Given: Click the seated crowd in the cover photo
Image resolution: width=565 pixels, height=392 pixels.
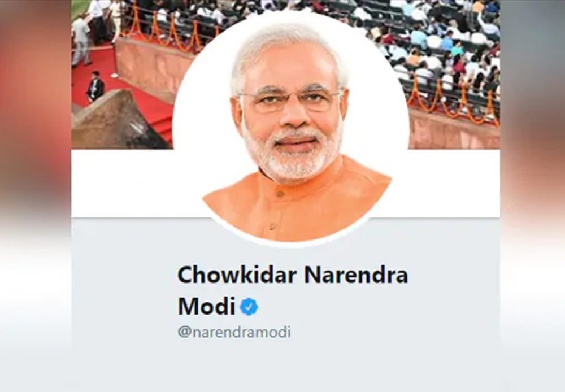Looking at the screenshot, I should coord(443,47).
